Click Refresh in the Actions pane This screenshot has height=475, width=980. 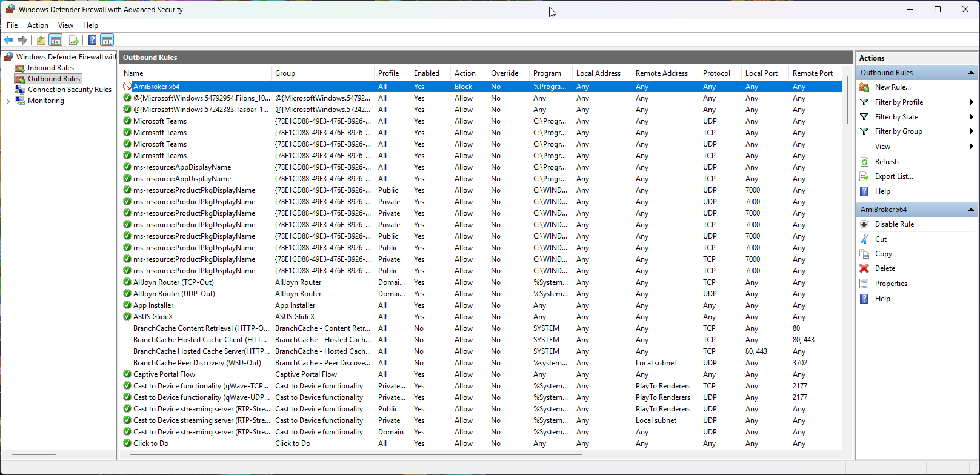[x=886, y=162]
